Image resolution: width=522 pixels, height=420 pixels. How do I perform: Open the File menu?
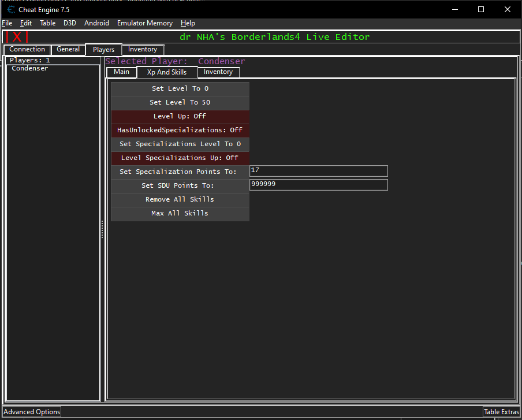pos(7,23)
